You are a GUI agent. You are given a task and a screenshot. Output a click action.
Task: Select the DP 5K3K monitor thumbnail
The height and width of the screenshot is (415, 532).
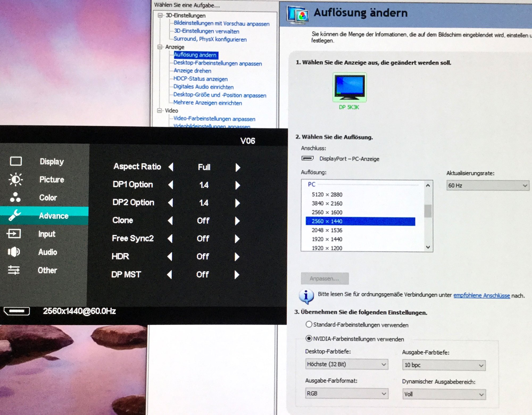pyautogui.click(x=349, y=87)
